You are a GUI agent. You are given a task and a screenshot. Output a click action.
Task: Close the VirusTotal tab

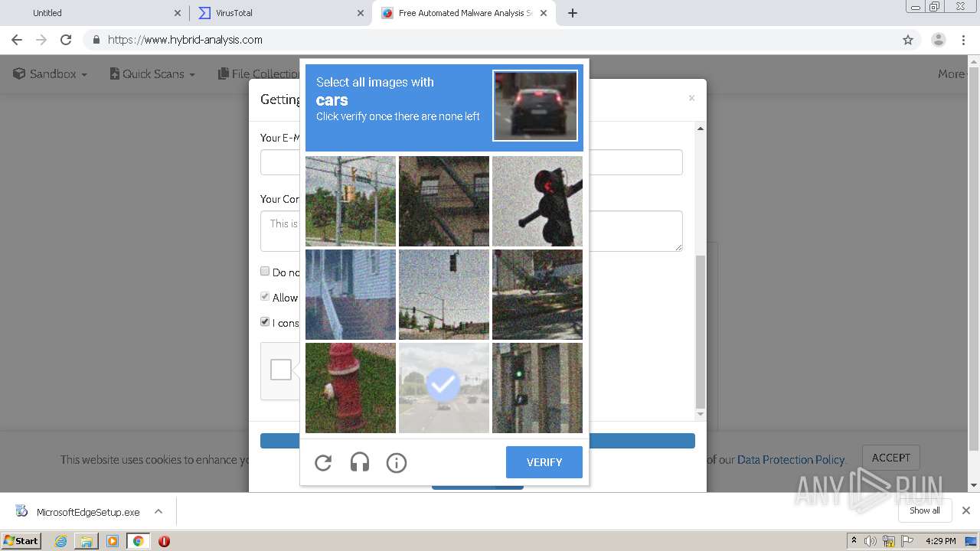click(x=361, y=13)
